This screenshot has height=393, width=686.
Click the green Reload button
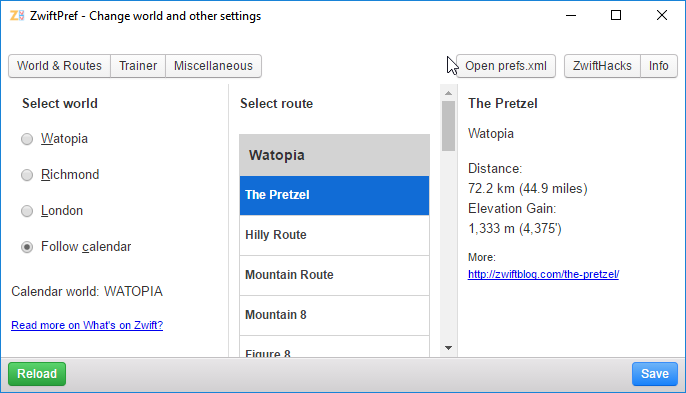click(x=37, y=374)
